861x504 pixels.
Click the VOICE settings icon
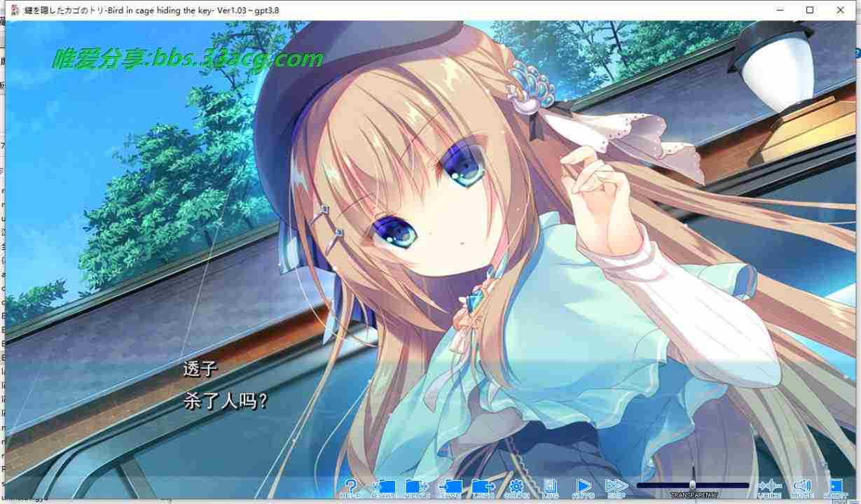[769, 487]
